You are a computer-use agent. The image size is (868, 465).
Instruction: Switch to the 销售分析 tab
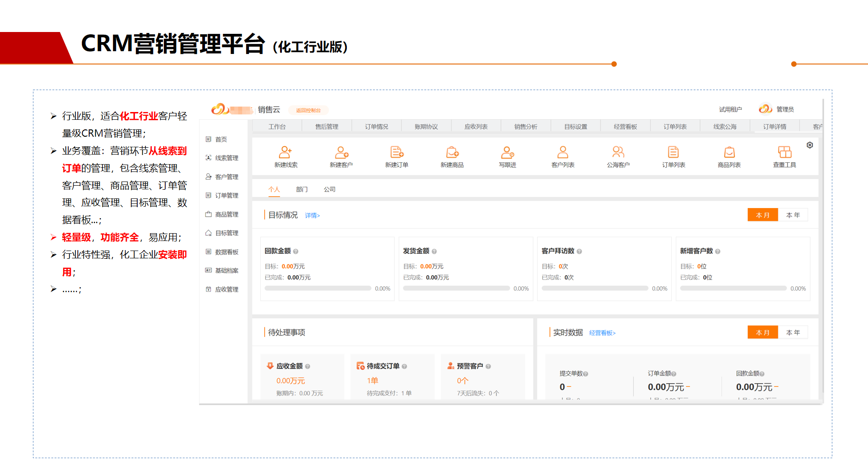526,127
